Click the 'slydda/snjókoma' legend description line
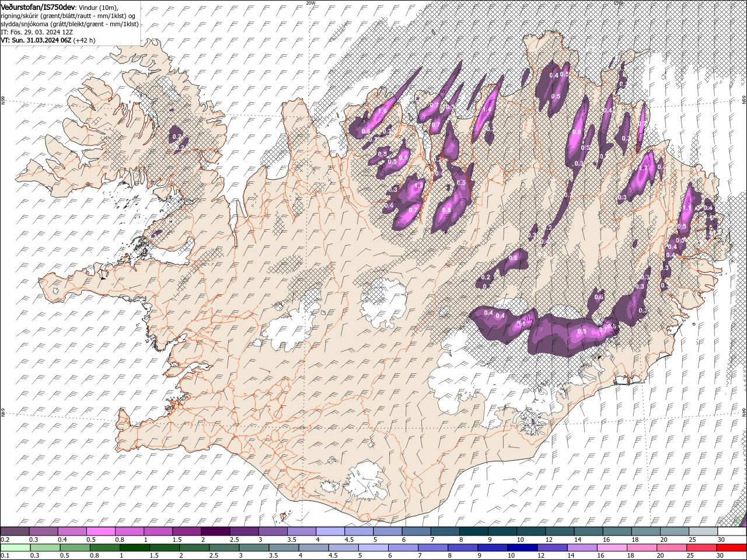The height and width of the screenshot is (560, 747). pos(69,23)
